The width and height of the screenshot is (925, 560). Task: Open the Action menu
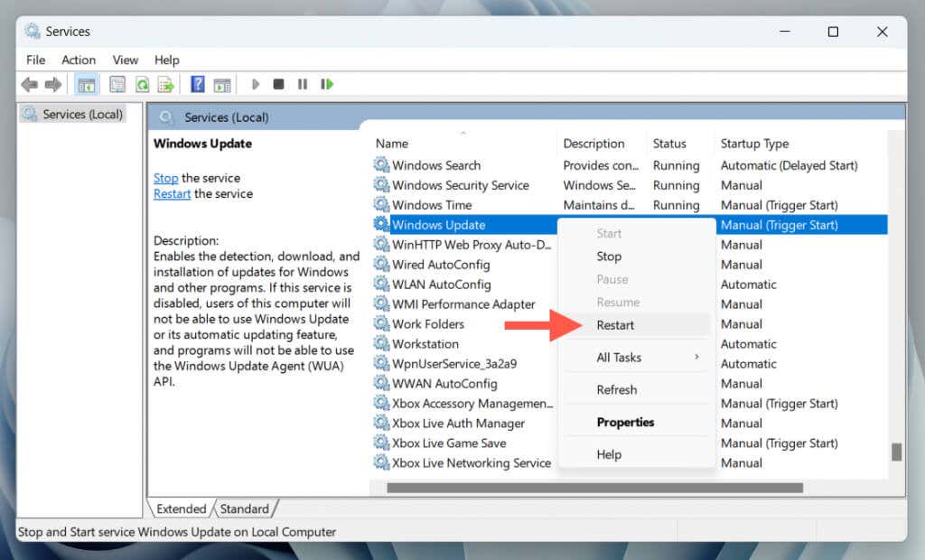79,61
